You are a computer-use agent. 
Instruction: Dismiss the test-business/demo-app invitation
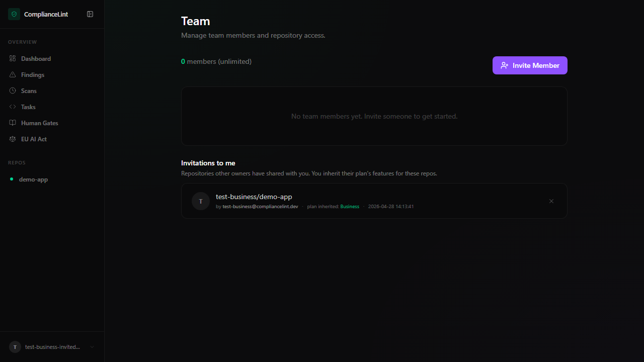coord(551,201)
